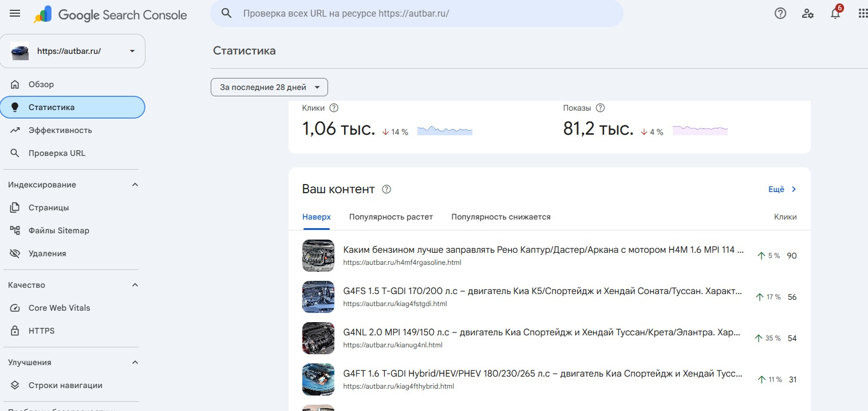Click the help icon next to Ваш контент
This screenshot has height=411, width=868.
(386, 189)
